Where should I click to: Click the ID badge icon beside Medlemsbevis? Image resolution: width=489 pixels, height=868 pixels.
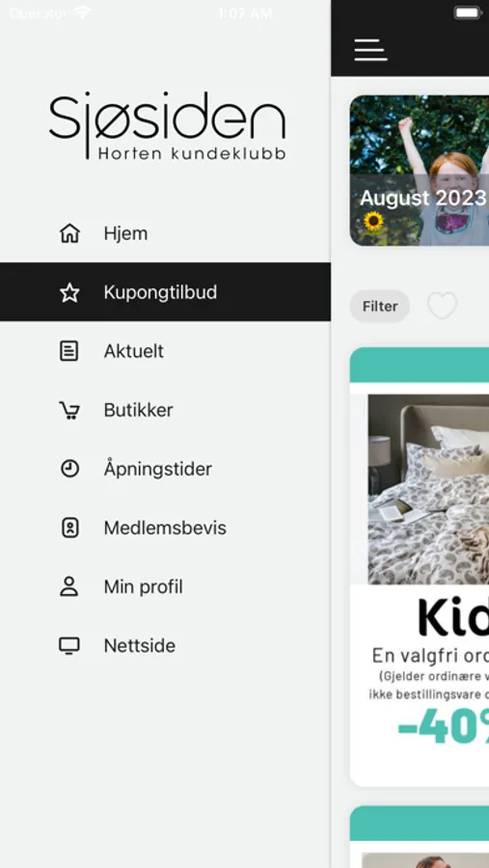point(69,528)
